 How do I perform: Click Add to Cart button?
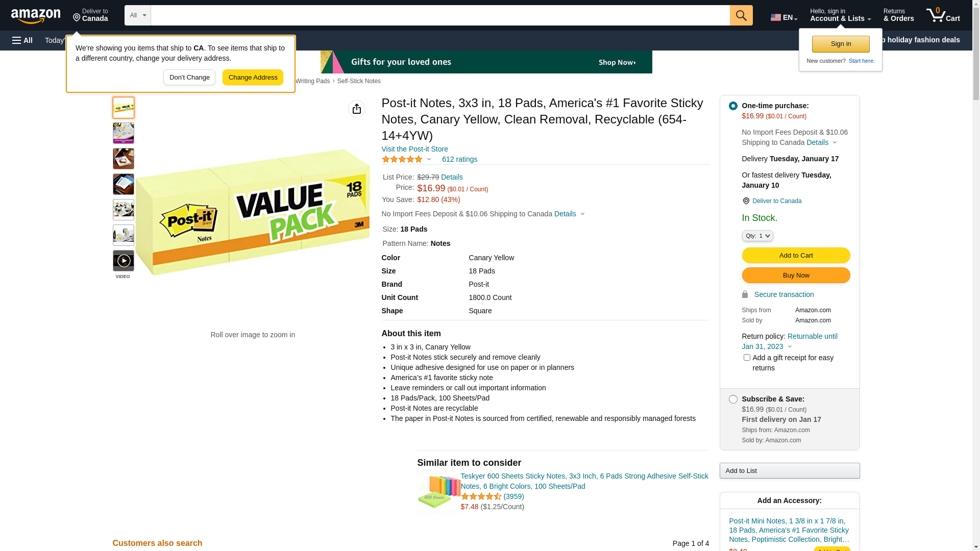coord(796,255)
